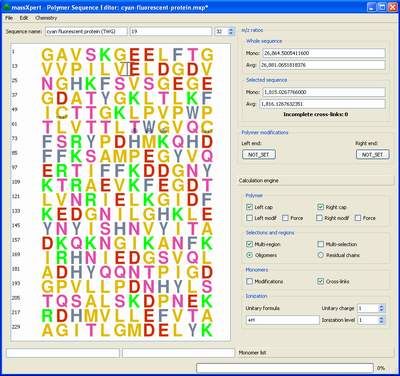Select the H monomer in row 133
Image resolution: width=400 pixels, height=376 pixels.
(x=163, y=214)
